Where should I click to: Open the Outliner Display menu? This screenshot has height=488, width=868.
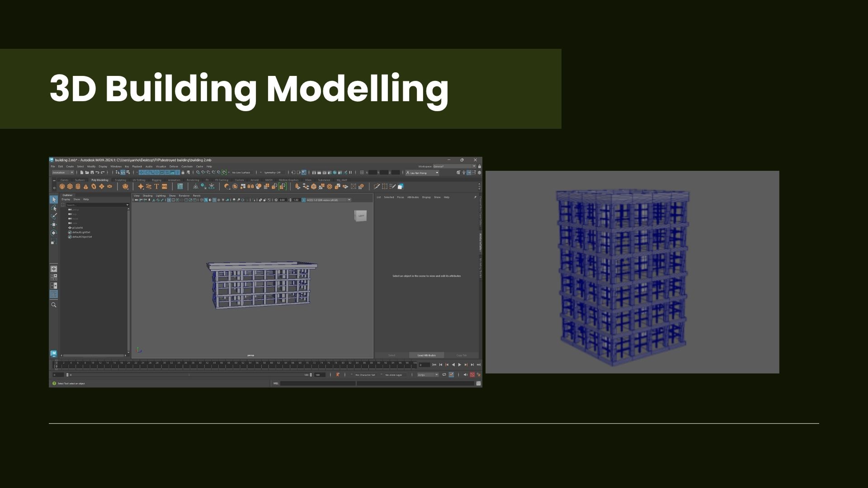click(66, 199)
